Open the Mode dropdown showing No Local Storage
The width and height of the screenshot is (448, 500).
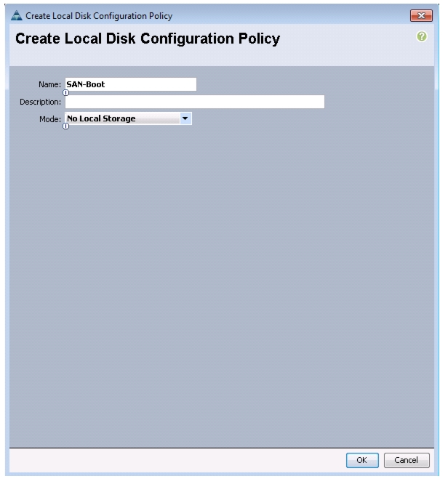128,118
